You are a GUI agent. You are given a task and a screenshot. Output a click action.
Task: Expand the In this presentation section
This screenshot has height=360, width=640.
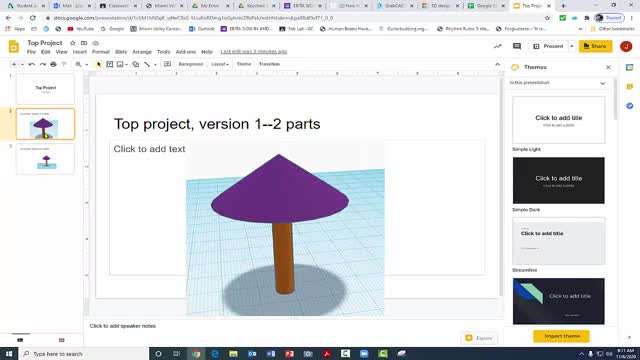click(x=602, y=83)
